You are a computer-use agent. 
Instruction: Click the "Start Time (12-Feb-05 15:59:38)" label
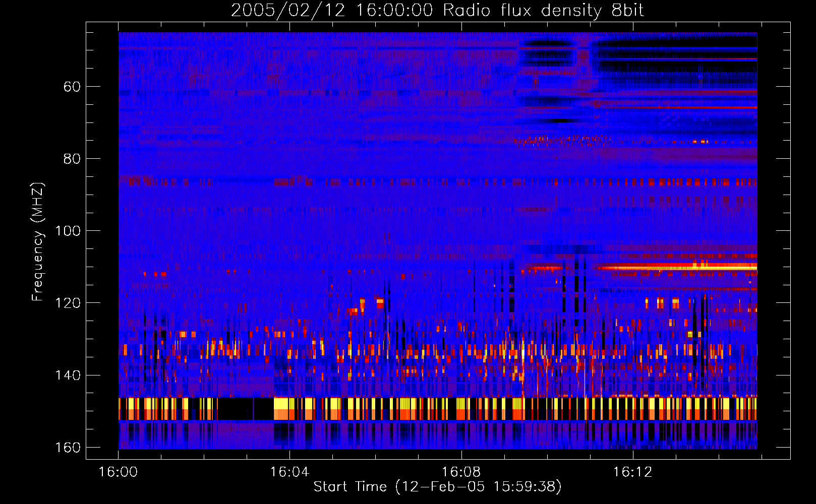click(x=437, y=487)
